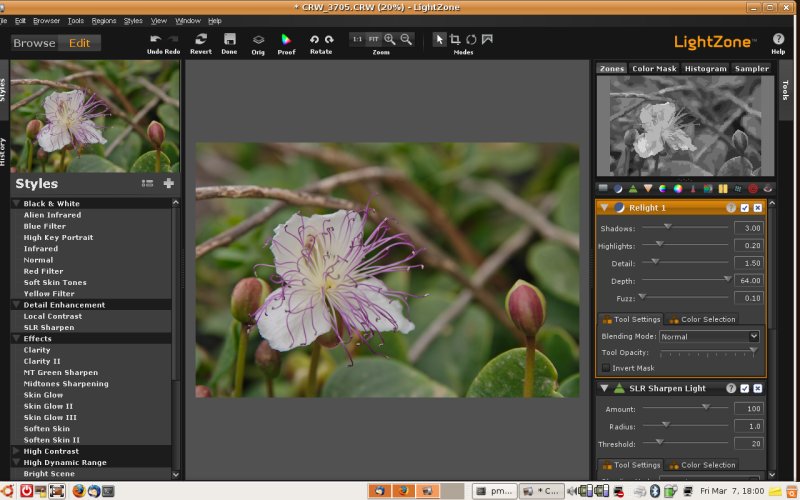Screen dimensions: 800x500
Task: Disable the Relight 1 tool checkbox
Action: click(744, 208)
